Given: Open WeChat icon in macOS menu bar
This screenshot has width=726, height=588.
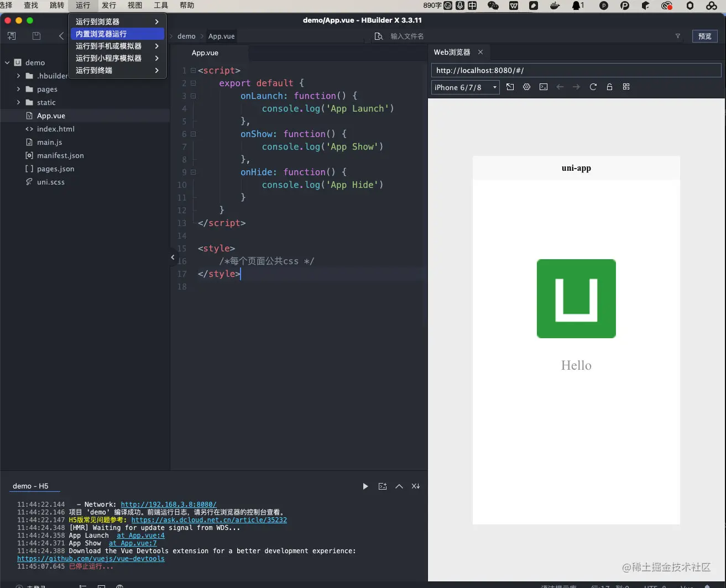Looking at the screenshot, I should point(493,6).
